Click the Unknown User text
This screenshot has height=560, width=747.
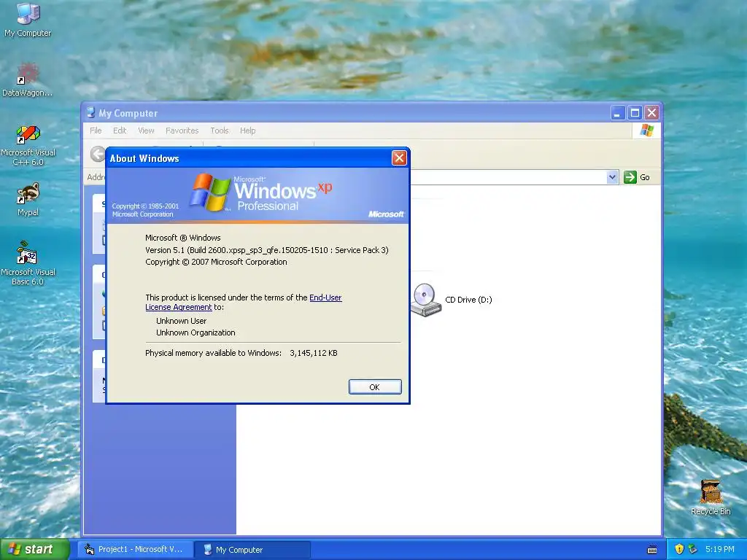coord(182,321)
